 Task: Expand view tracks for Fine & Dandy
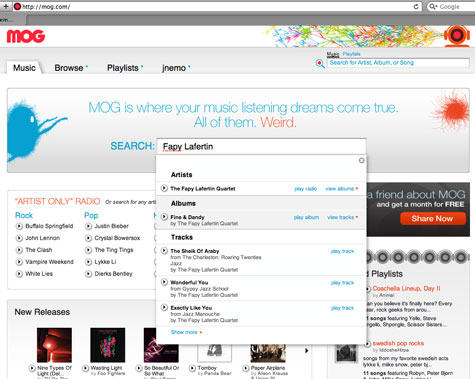[x=342, y=217]
